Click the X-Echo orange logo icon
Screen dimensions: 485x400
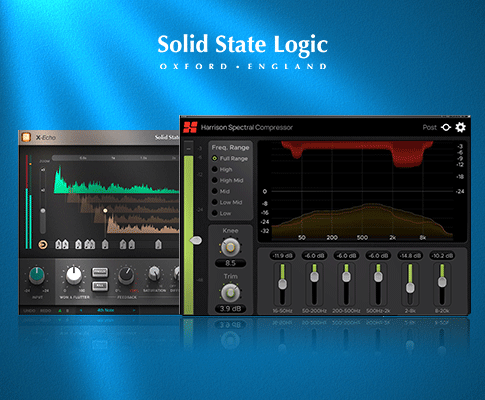coord(26,137)
